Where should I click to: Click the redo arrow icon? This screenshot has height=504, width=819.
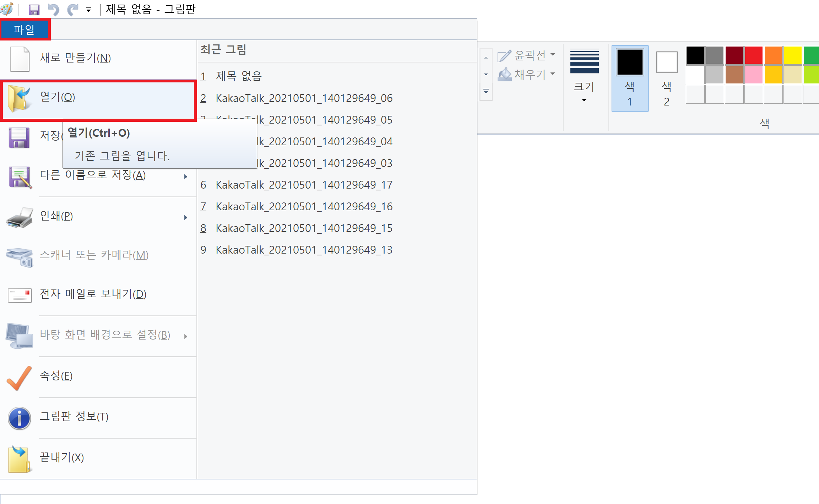73,10
